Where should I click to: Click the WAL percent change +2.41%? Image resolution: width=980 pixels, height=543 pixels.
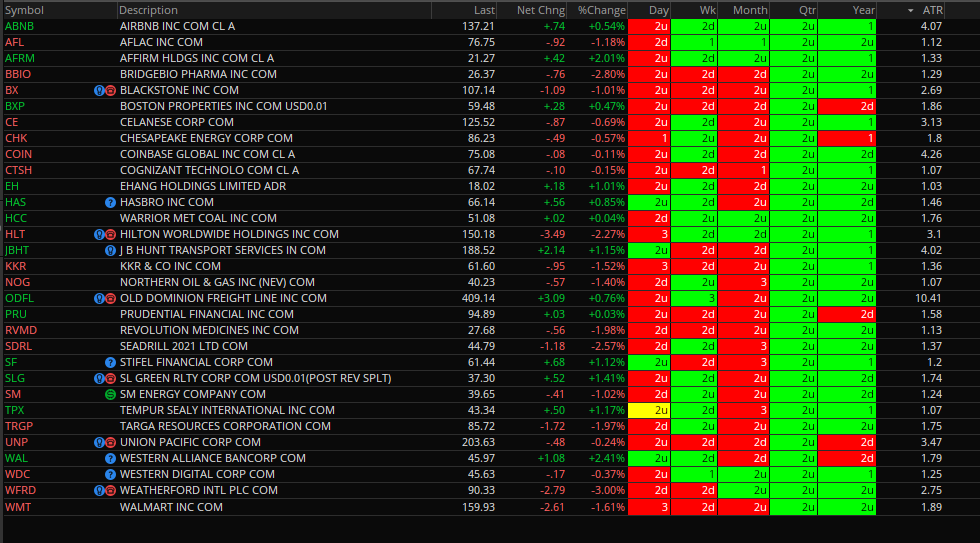click(x=606, y=459)
